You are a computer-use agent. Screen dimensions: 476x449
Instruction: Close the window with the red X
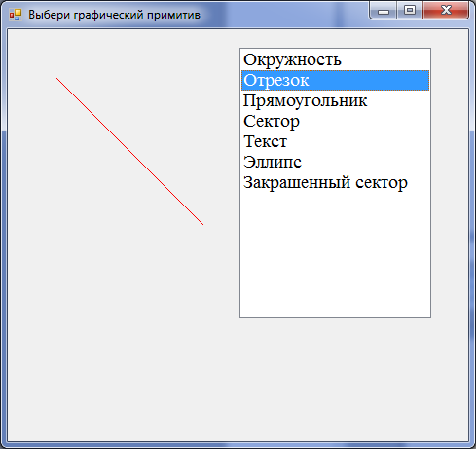coord(446,10)
